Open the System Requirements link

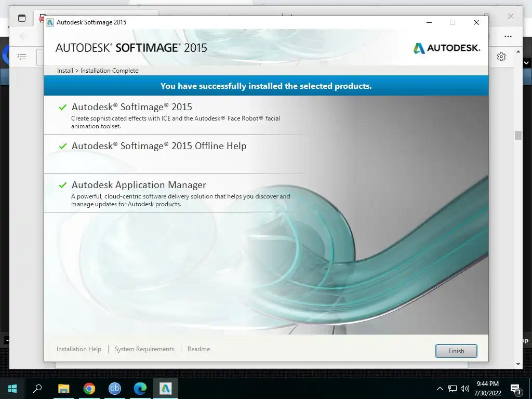pyautogui.click(x=144, y=349)
